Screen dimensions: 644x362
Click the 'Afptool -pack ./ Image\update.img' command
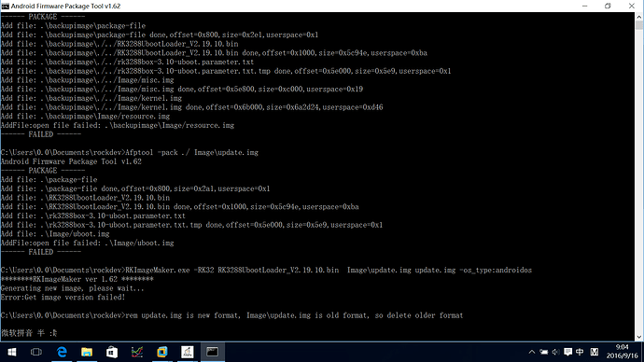tap(191, 153)
